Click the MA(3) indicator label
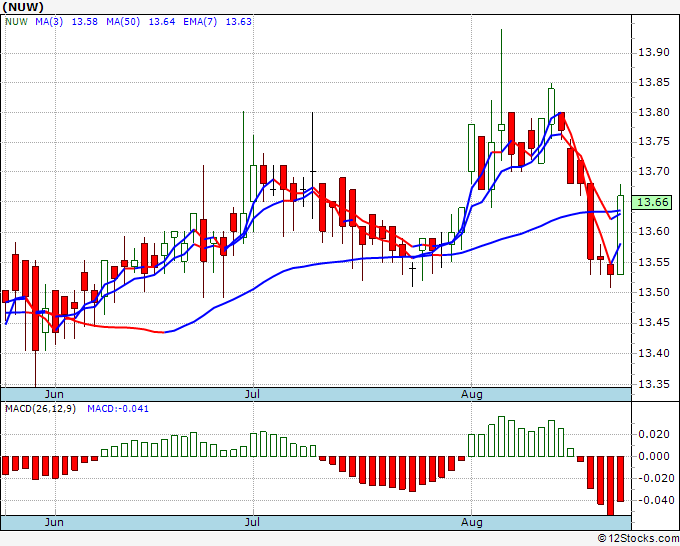This screenshot has width=680, height=546. (49, 22)
